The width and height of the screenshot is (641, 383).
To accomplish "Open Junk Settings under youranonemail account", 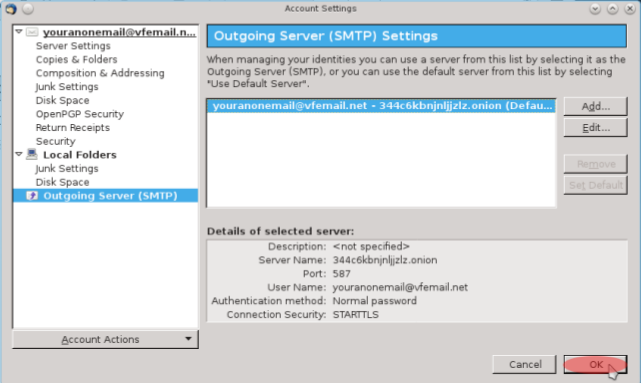I will pyautogui.click(x=67, y=87).
